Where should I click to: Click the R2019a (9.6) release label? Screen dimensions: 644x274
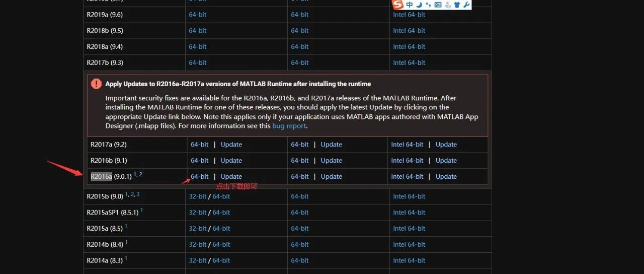[105, 15]
